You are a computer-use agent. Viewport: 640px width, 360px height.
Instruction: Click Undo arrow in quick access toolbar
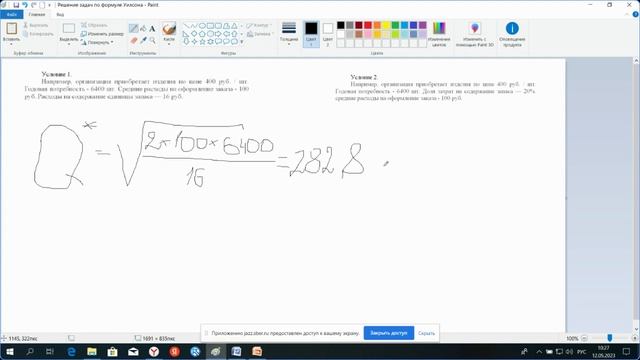click(x=25, y=5)
